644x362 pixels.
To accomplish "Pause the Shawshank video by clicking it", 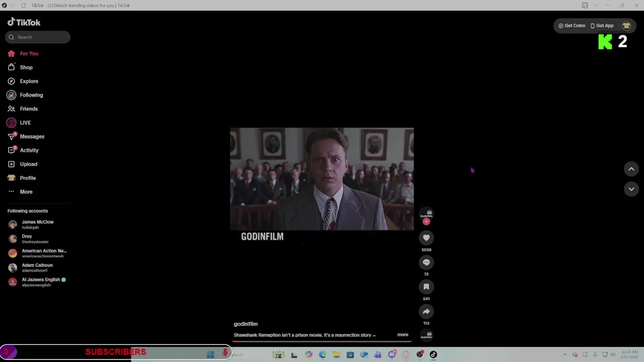I will coord(322,179).
